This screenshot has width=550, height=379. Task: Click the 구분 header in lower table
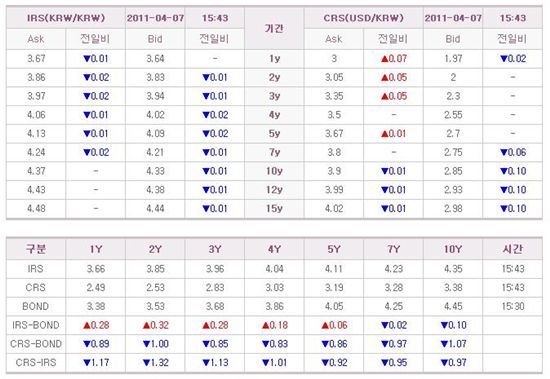[x=36, y=249]
